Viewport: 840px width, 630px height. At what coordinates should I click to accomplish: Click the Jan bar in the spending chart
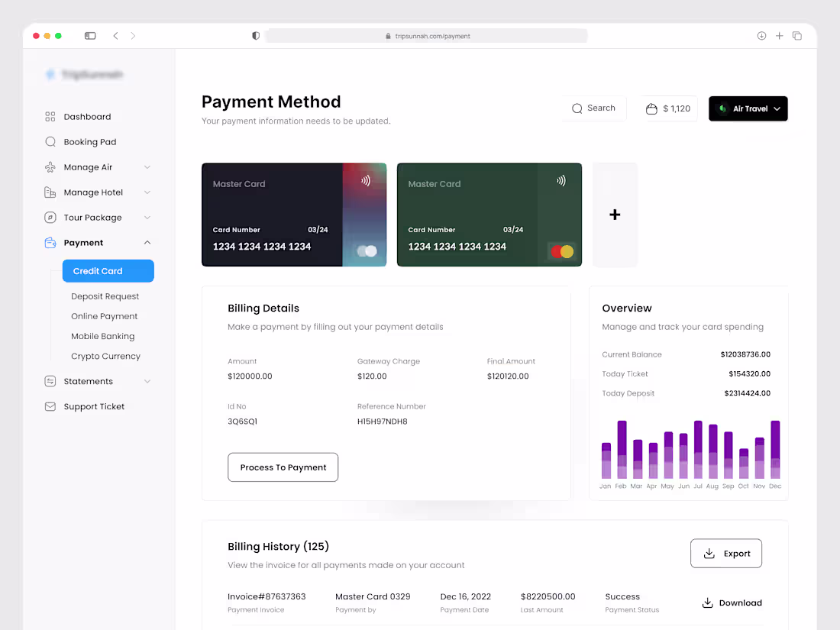pos(606,460)
